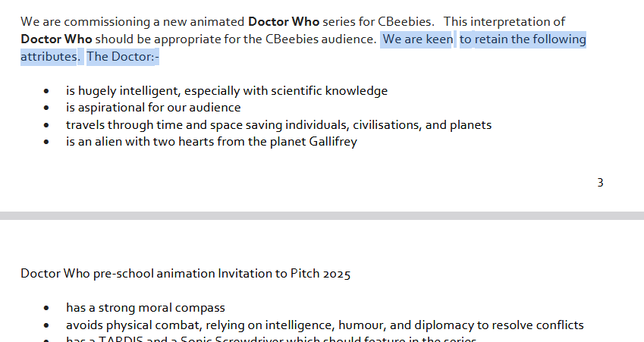Screen dimensions: 644x342
Task: Click the highlighted phrase "to retain the following"
Action: tap(523, 39)
